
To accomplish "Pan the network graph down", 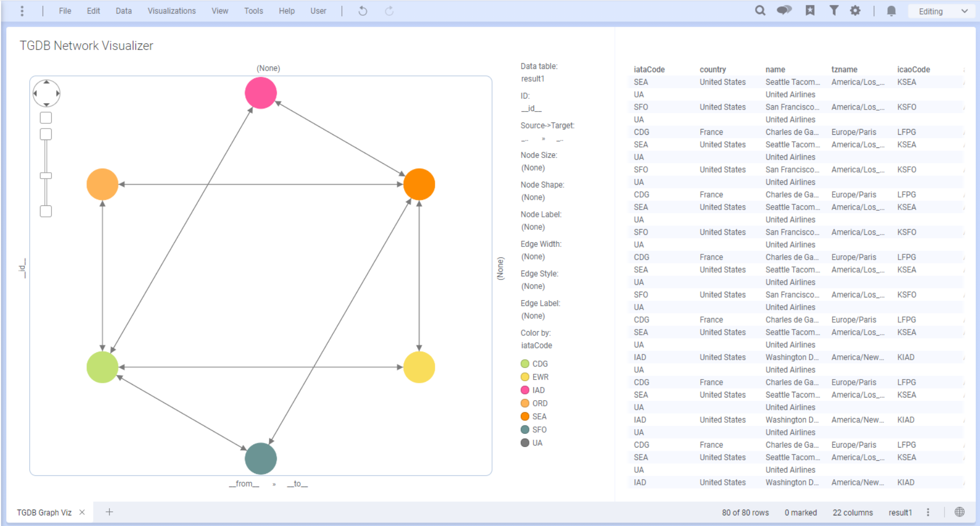I will (x=46, y=105).
